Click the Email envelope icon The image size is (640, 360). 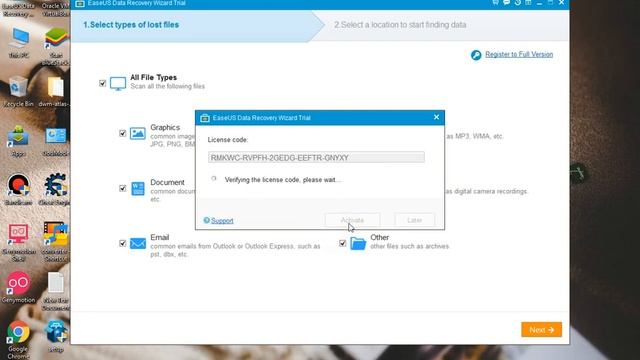click(x=138, y=244)
